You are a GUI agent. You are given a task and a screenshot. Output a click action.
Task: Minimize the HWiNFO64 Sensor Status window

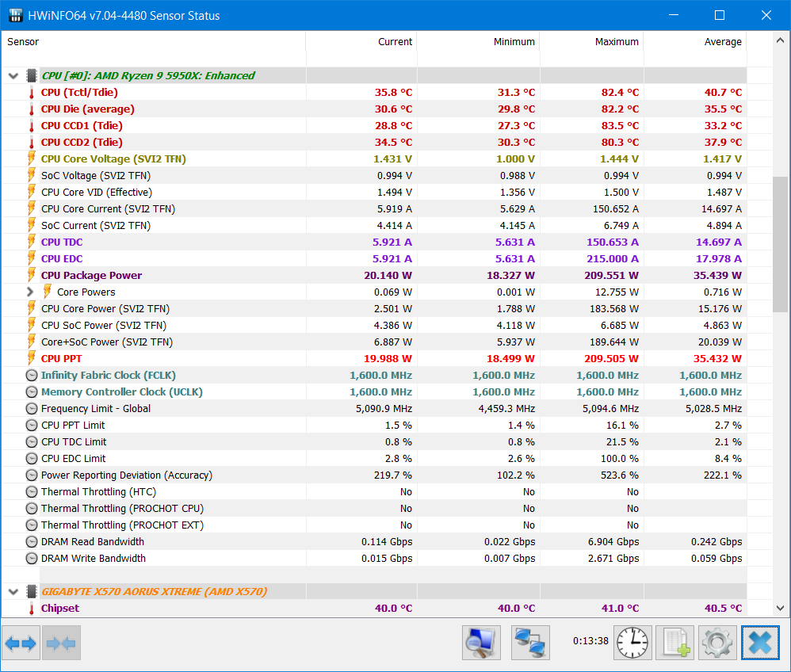tap(674, 15)
